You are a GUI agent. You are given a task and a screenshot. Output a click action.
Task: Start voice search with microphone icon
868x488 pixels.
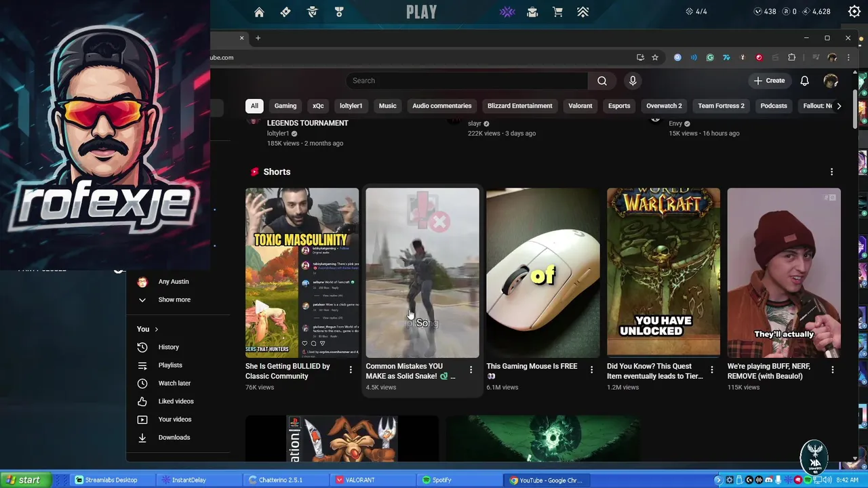point(633,81)
